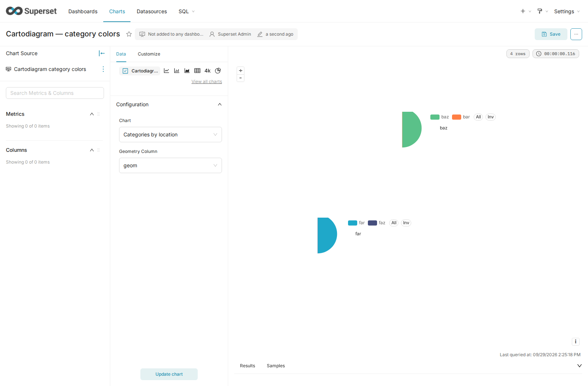Select the line chart type icon
588x386 pixels.
pyautogui.click(x=166, y=71)
